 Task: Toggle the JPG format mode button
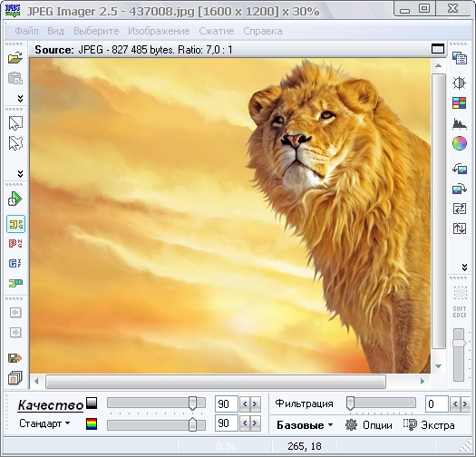[x=15, y=224]
